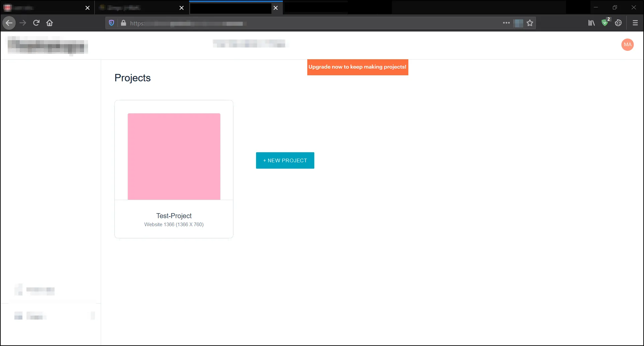The height and width of the screenshot is (346, 644).
Task: Go to the browser home page
Action: click(50, 23)
